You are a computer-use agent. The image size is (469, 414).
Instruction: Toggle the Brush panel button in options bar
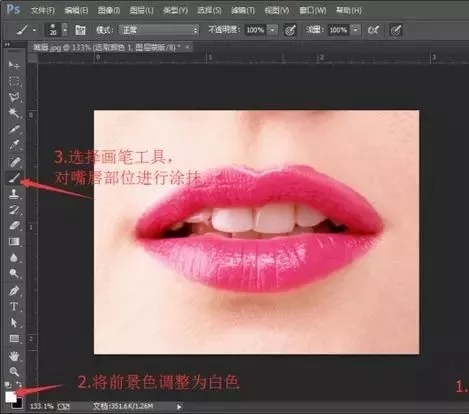point(80,30)
